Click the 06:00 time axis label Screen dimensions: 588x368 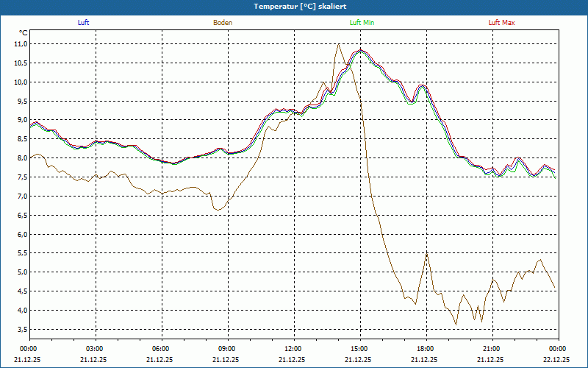click(x=162, y=349)
